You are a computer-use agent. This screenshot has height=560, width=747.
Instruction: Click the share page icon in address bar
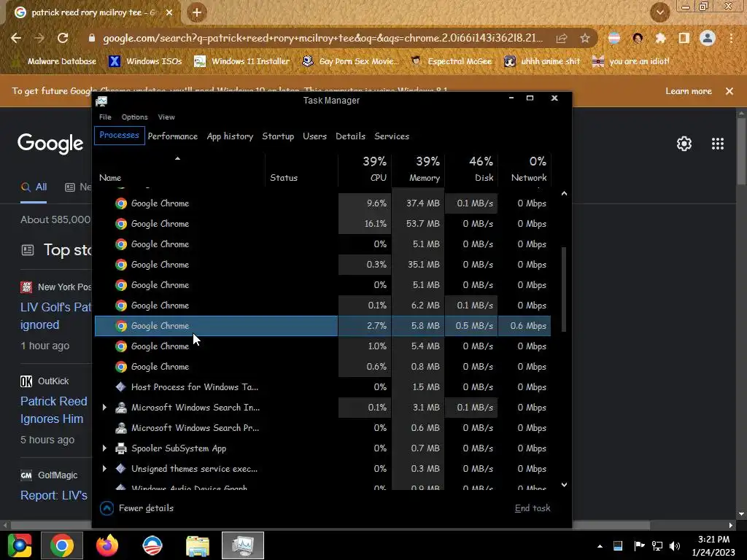562,38
